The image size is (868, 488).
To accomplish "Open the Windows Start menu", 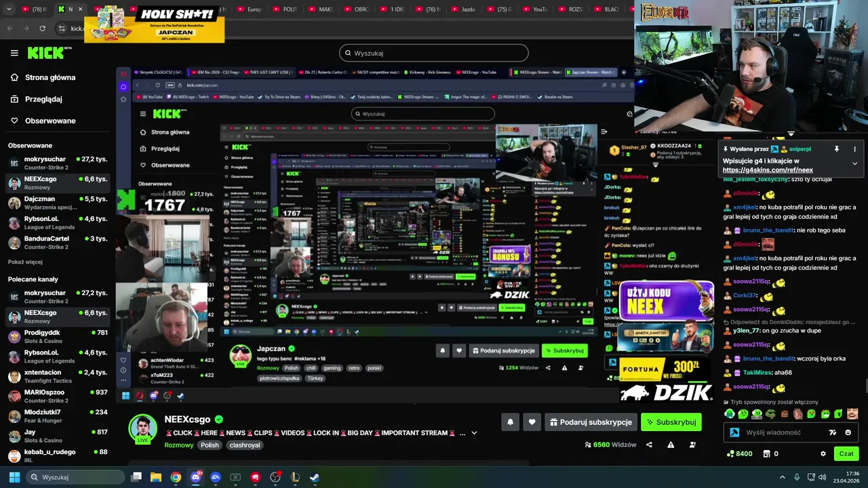I will 14,477.
